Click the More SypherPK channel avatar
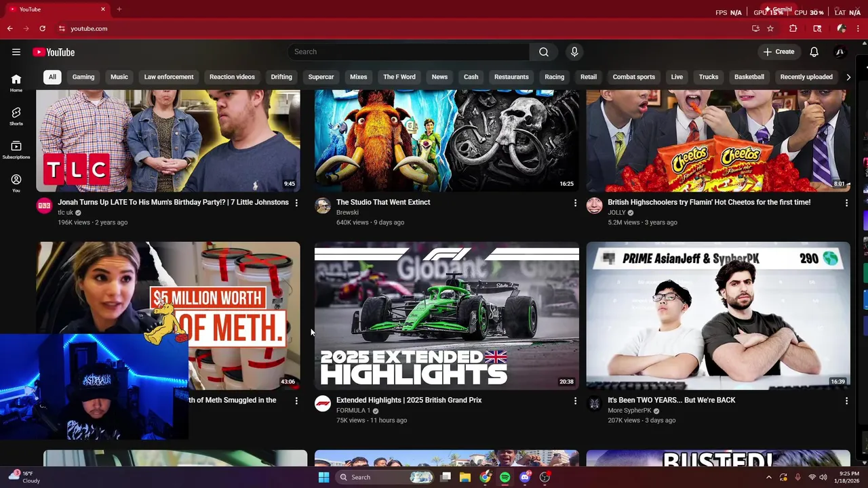Image resolution: width=868 pixels, height=488 pixels. point(595,404)
